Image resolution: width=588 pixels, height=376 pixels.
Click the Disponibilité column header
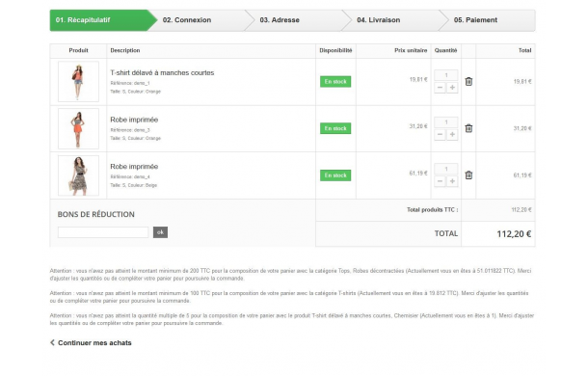click(335, 50)
